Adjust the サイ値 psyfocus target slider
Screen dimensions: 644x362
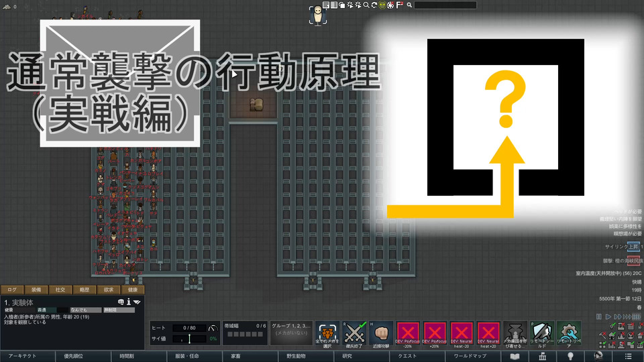(189, 339)
